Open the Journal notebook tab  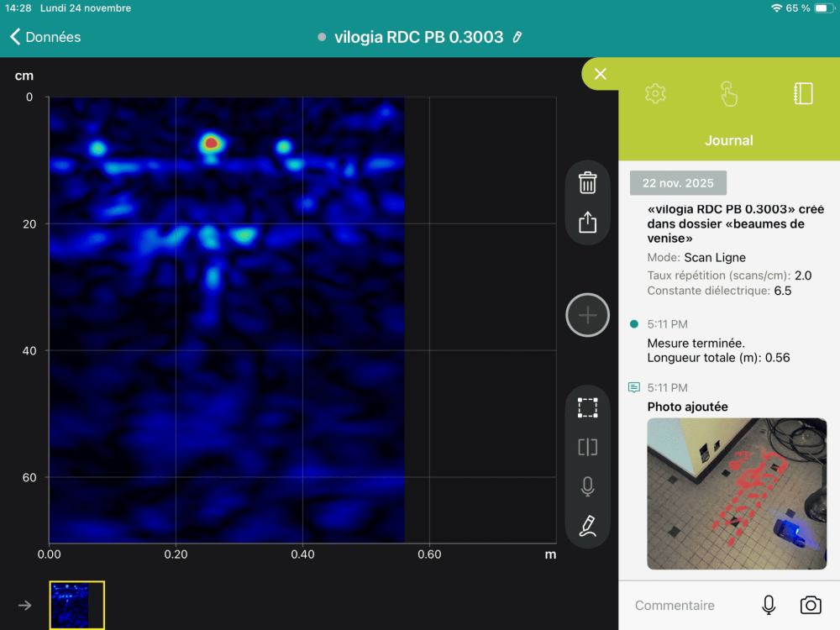(x=803, y=94)
